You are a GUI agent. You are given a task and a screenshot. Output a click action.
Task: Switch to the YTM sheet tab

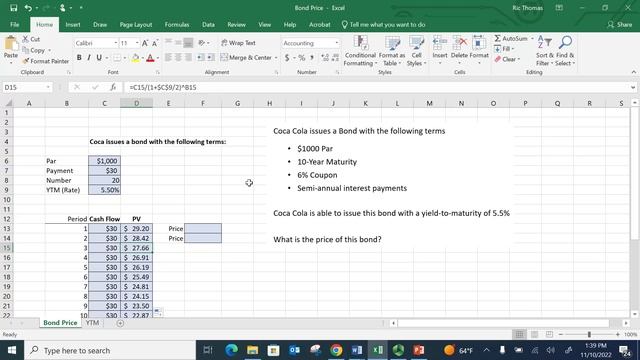pos(92,323)
